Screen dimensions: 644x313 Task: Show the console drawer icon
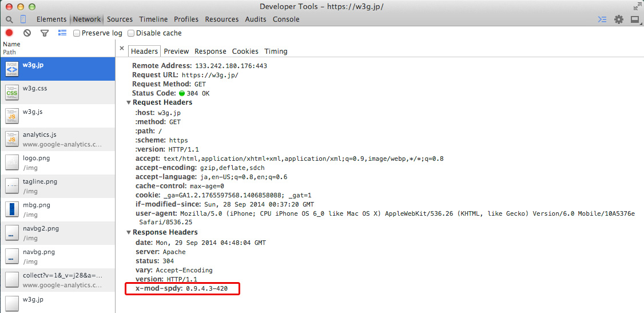pos(602,19)
